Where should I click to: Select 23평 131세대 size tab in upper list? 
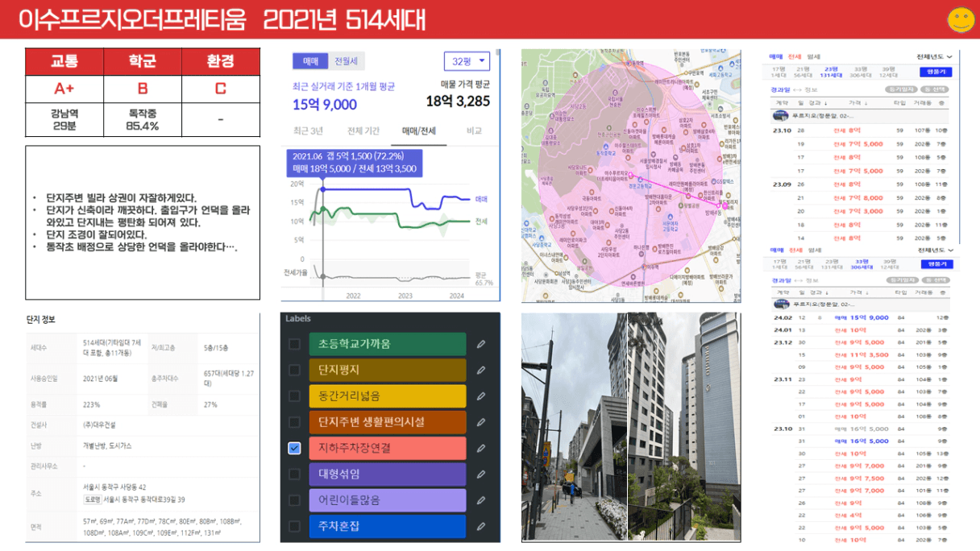(x=832, y=72)
